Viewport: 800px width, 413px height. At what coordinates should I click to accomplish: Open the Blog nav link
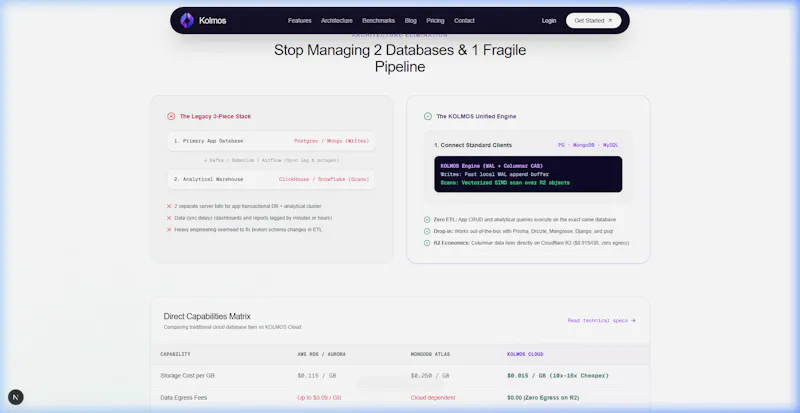[411, 21]
